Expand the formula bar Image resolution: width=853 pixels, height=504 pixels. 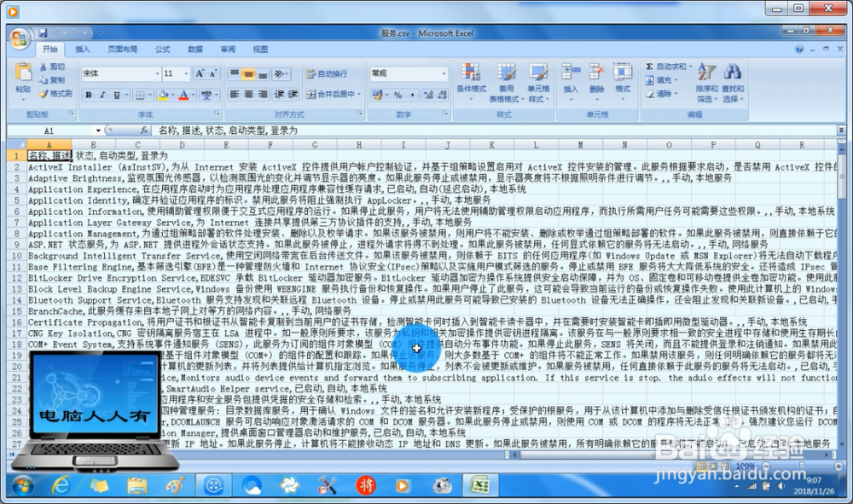pyautogui.click(x=841, y=130)
